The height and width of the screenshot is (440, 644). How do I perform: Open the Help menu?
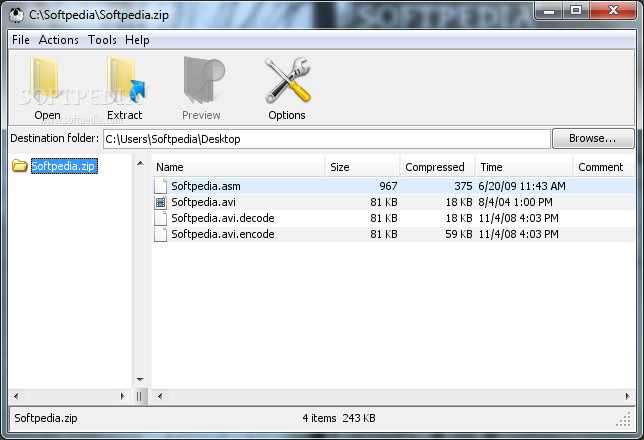[x=137, y=40]
